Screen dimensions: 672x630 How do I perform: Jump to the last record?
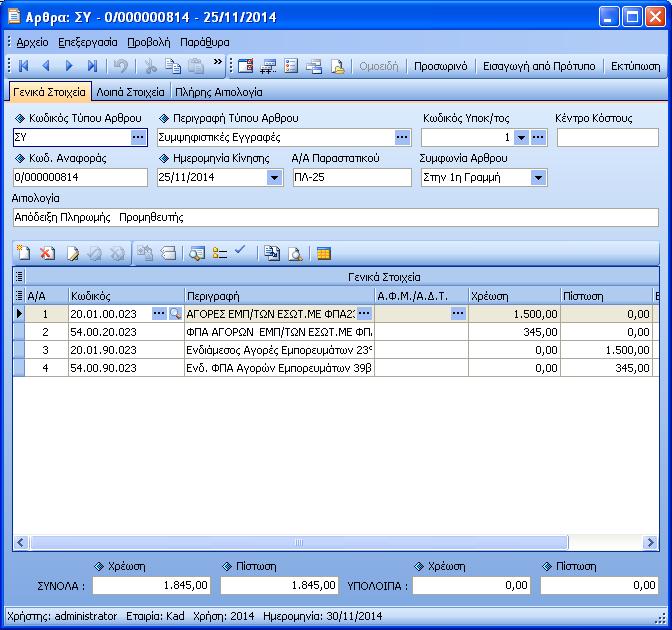[x=92, y=66]
